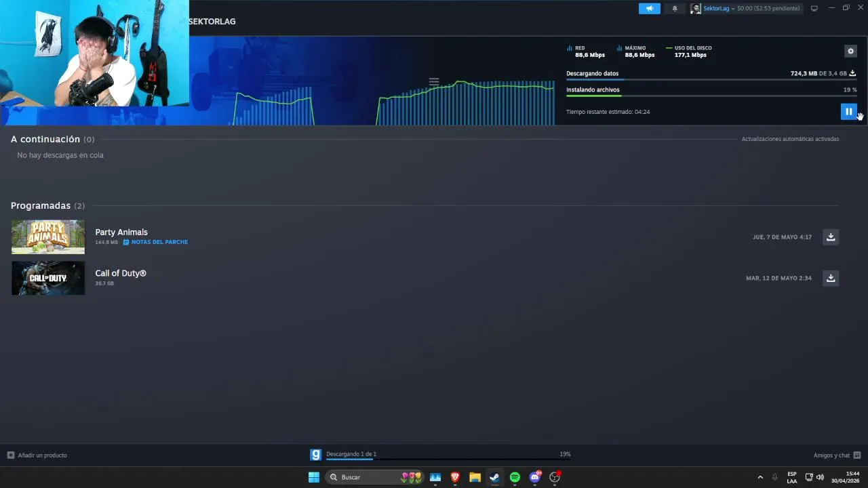Open the volume tray icon
The height and width of the screenshot is (488, 868).
click(x=820, y=477)
